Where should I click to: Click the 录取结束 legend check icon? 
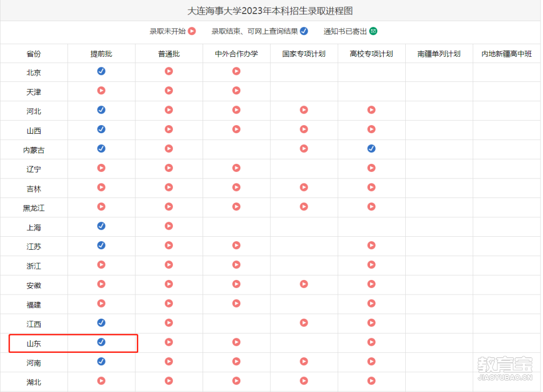click(x=304, y=31)
